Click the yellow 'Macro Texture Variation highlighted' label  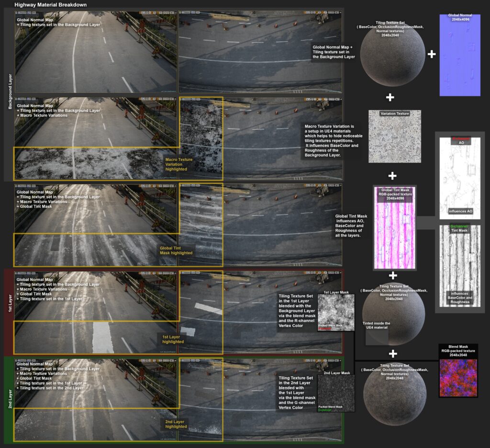pyautogui.click(x=179, y=164)
